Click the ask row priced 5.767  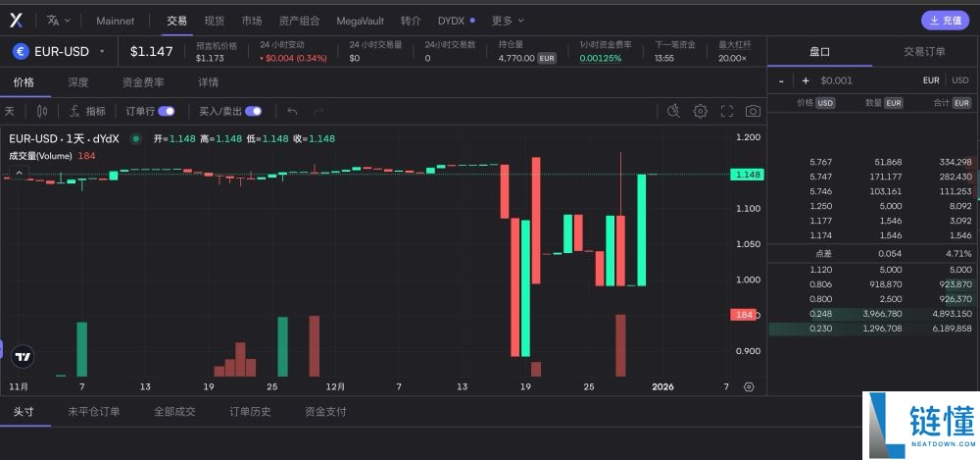[872, 162]
